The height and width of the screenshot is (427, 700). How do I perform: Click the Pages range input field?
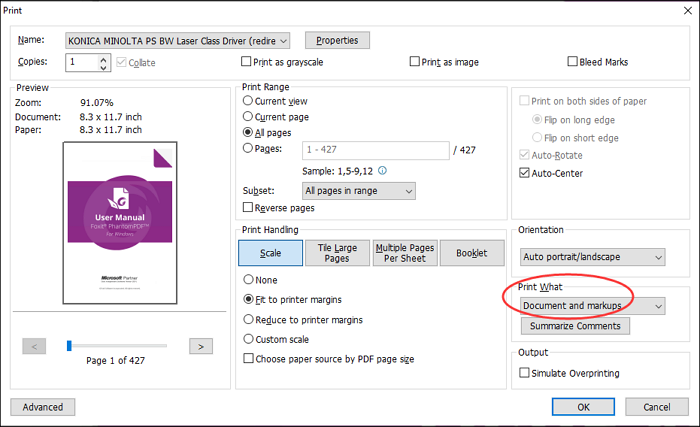(x=374, y=150)
